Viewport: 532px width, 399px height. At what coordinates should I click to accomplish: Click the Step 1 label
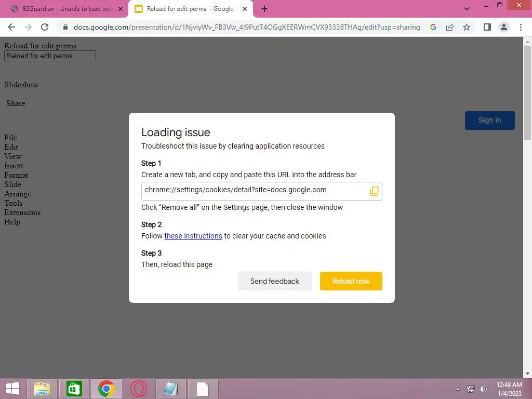(151, 163)
